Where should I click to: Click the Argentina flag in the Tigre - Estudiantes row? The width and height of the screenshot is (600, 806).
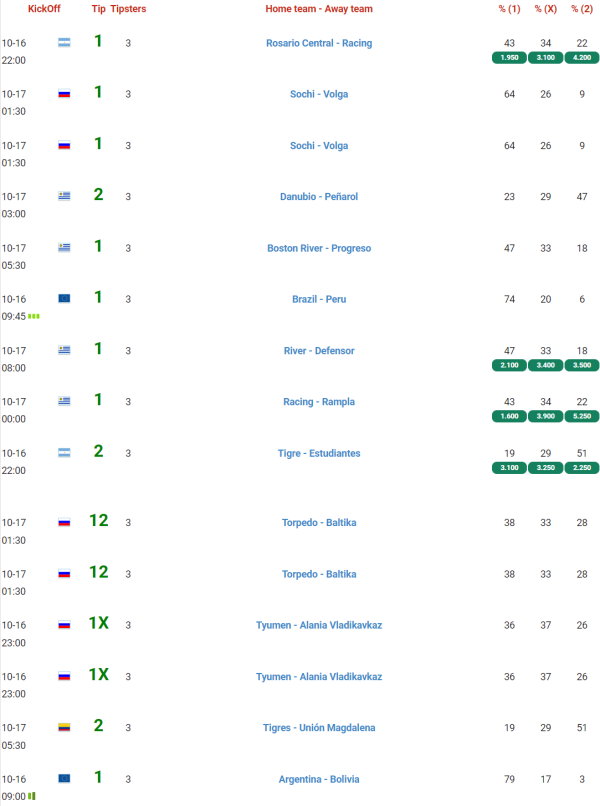(64, 453)
